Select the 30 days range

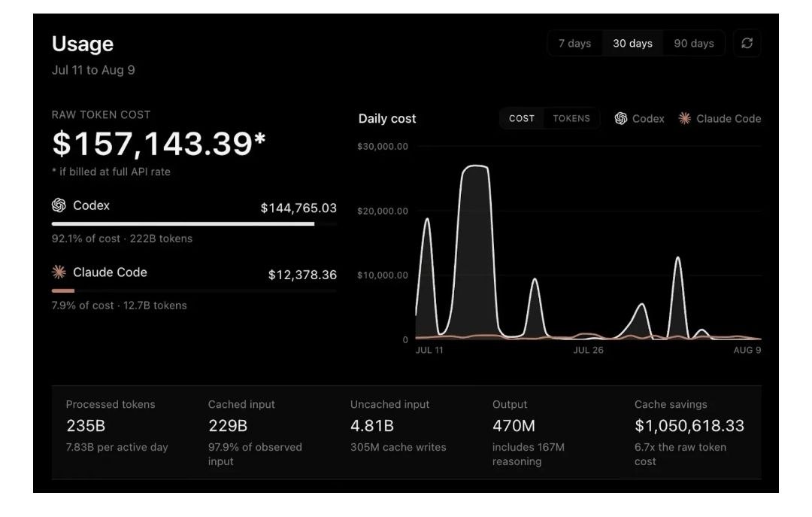pyautogui.click(x=632, y=44)
